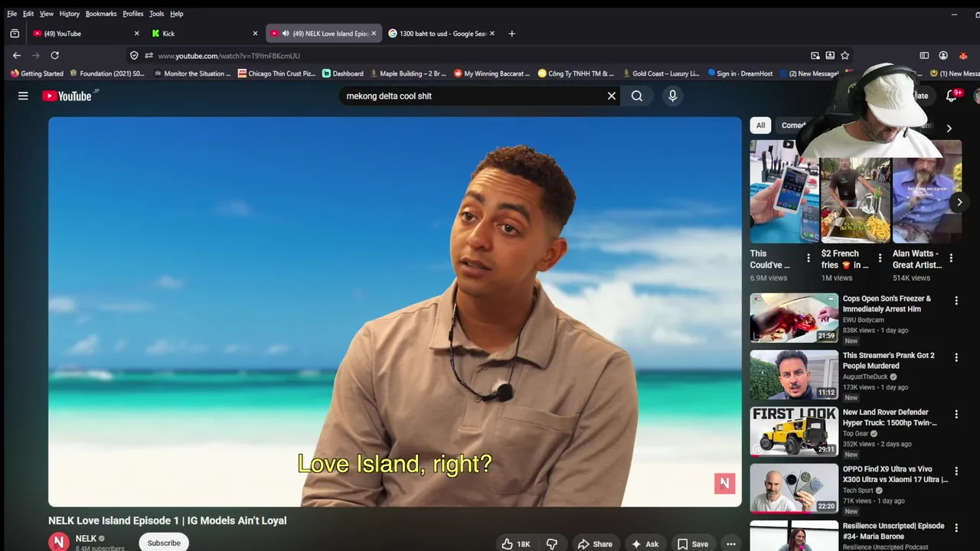Open This Streamer's Prank video thumbnail

[x=794, y=374]
